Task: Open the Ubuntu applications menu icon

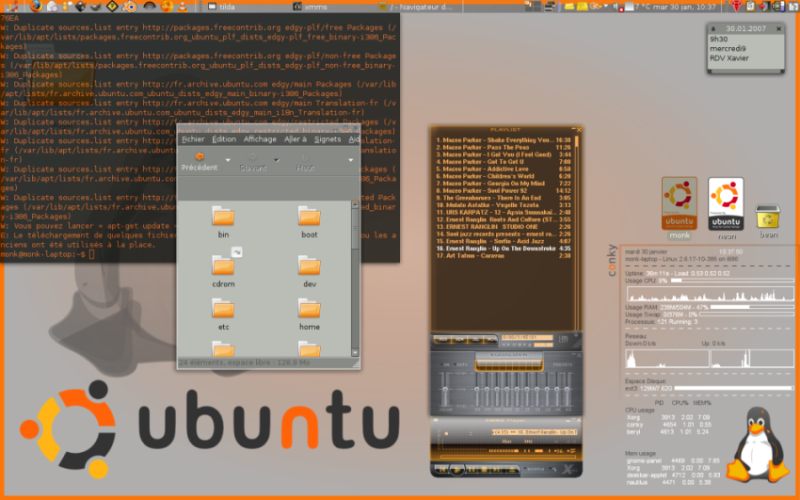Action: coord(11,6)
